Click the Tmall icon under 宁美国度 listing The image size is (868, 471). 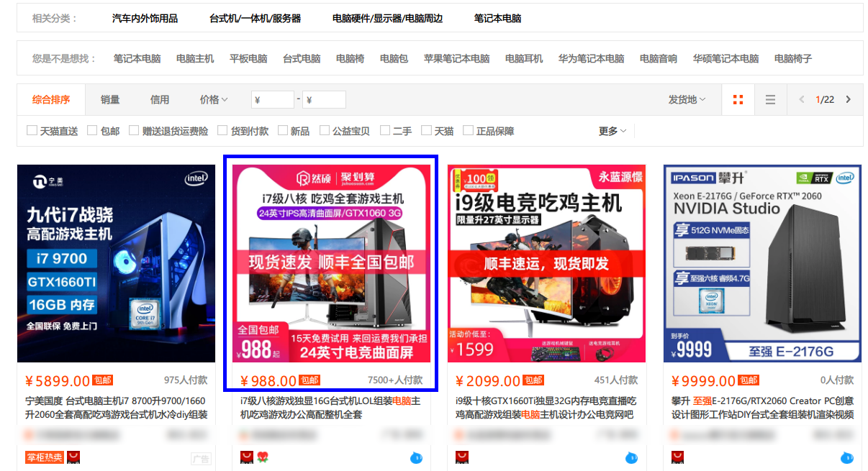tap(73, 457)
